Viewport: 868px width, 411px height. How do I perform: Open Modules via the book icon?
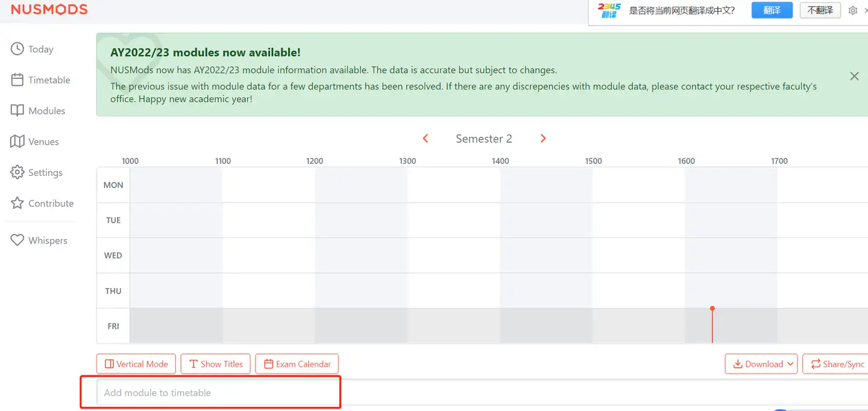pos(17,110)
